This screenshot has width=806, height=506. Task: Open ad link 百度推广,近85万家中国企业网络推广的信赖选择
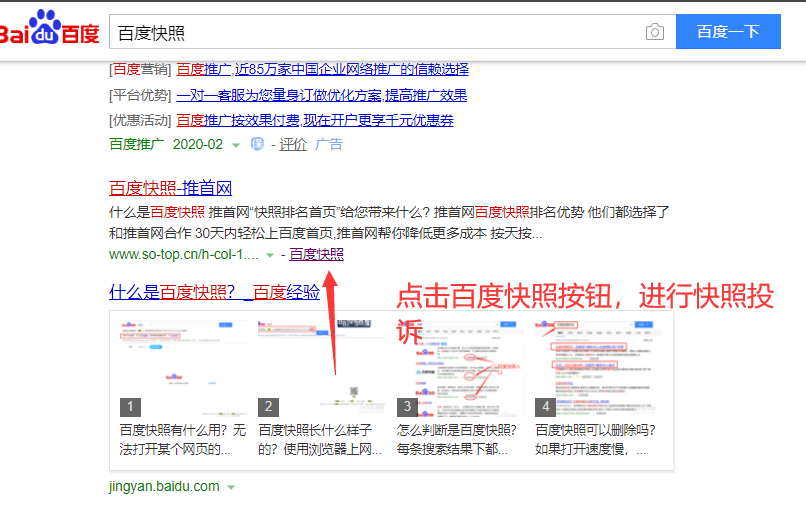[x=322, y=69]
